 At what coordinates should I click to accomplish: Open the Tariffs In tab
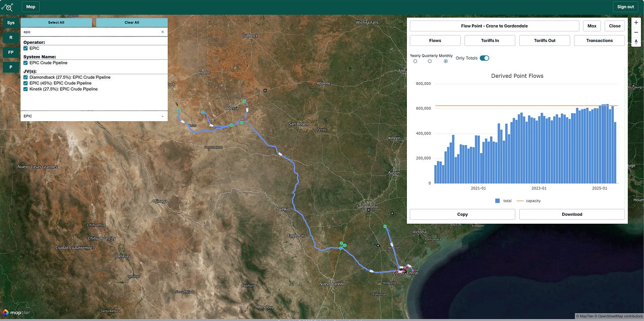tap(490, 40)
